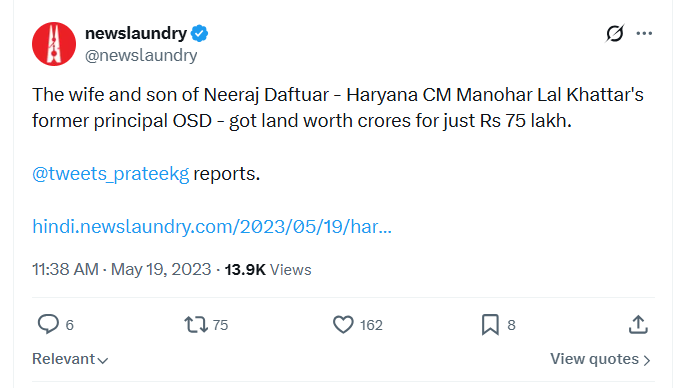Click the 11:38 AM May 19 timestamp
Viewport: 675px width, 388px height.
point(121,270)
